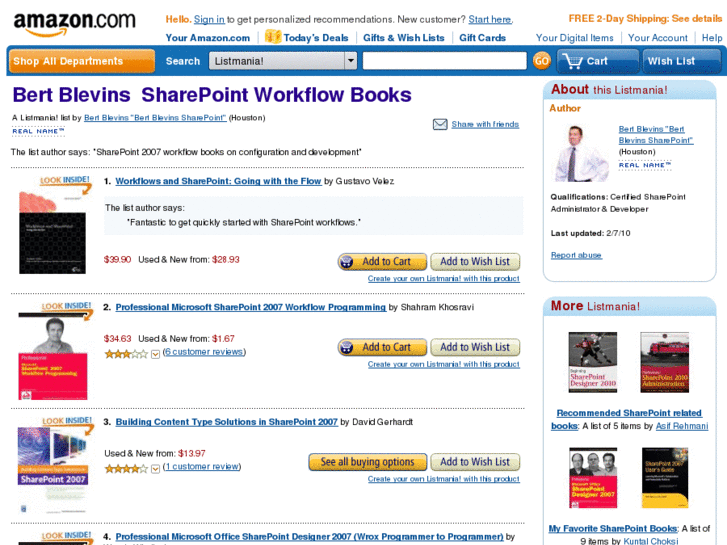
Task: Add Workflow Programming book to Wish List
Action: coord(475,347)
